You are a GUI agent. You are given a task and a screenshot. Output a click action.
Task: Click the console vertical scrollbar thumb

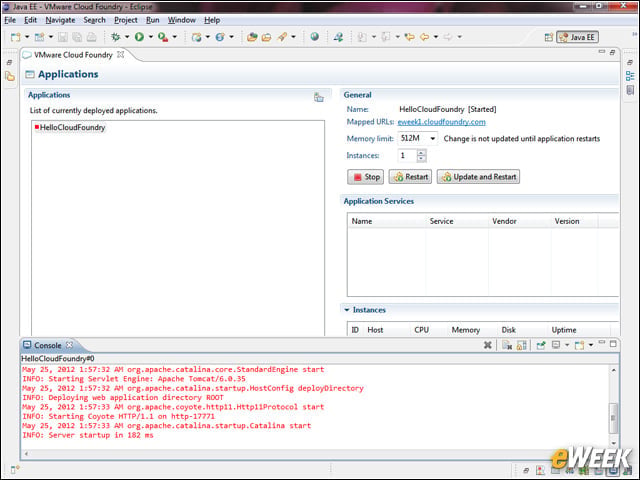[613, 418]
